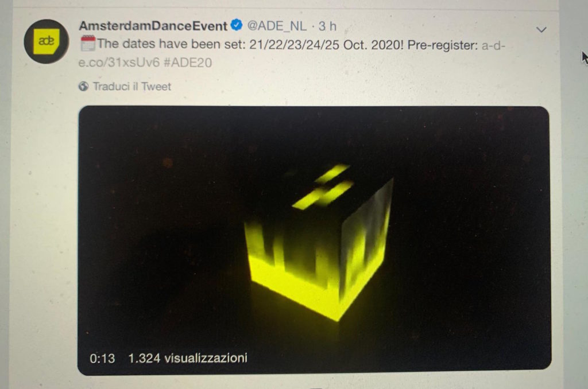This screenshot has width=588, height=389.
Task: Click the Pre-register text
Action: coord(443,45)
